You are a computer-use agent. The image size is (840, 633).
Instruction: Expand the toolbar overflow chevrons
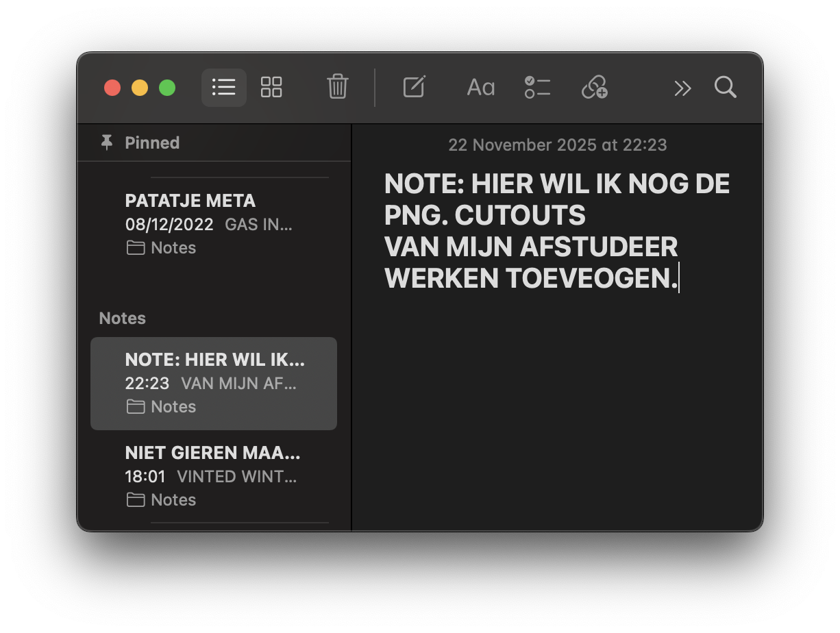pyautogui.click(x=682, y=88)
